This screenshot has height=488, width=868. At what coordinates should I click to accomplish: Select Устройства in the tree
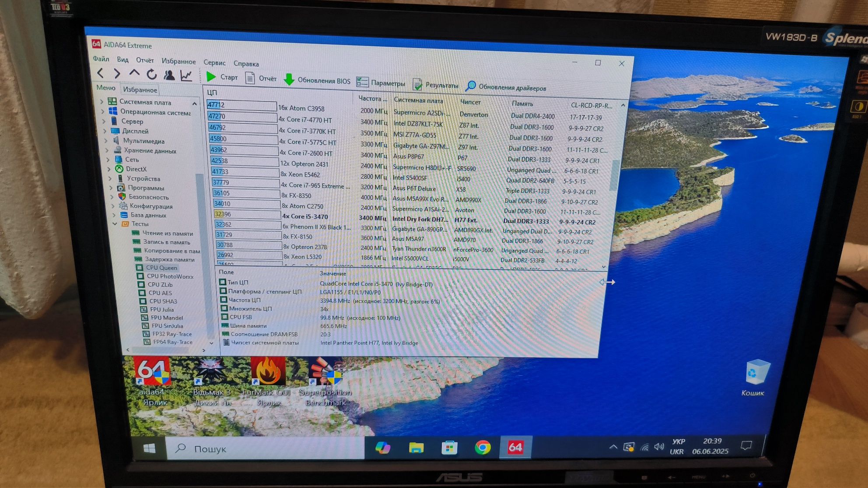tap(143, 178)
